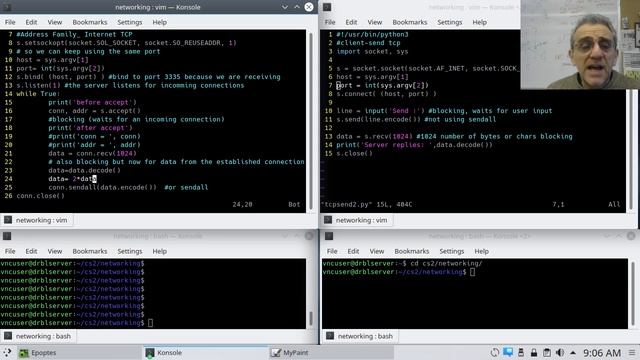Click the terminal icon on the right 'networking : bash' tab
640x360 pixels.
pos(330,336)
